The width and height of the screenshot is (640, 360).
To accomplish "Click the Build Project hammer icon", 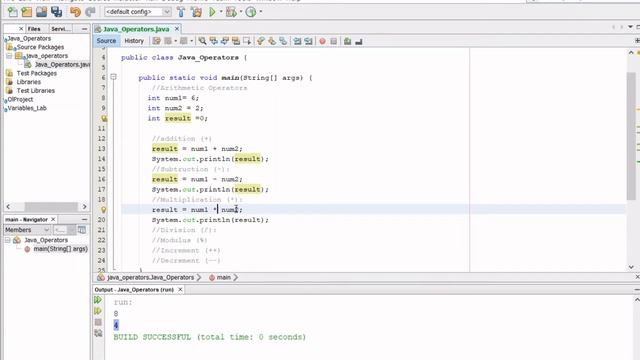I will point(181,12).
